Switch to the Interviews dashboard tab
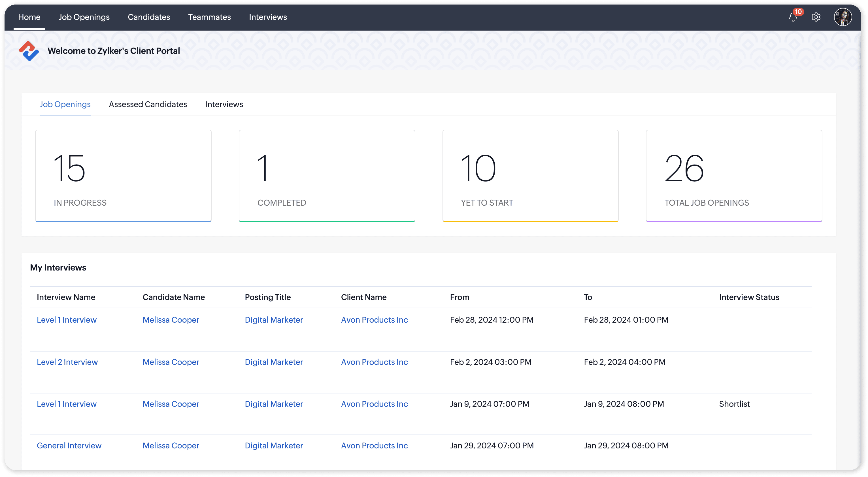Image resolution: width=868 pixels, height=477 pixels. [224, 105]
